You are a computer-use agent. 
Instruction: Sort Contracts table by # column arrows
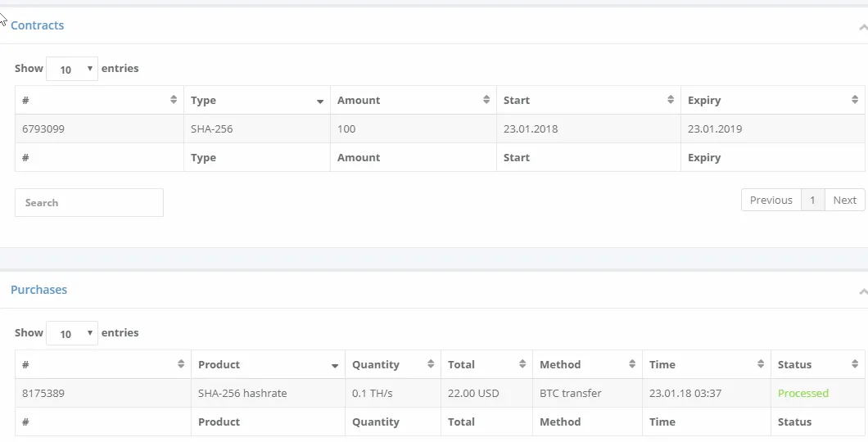174,100
